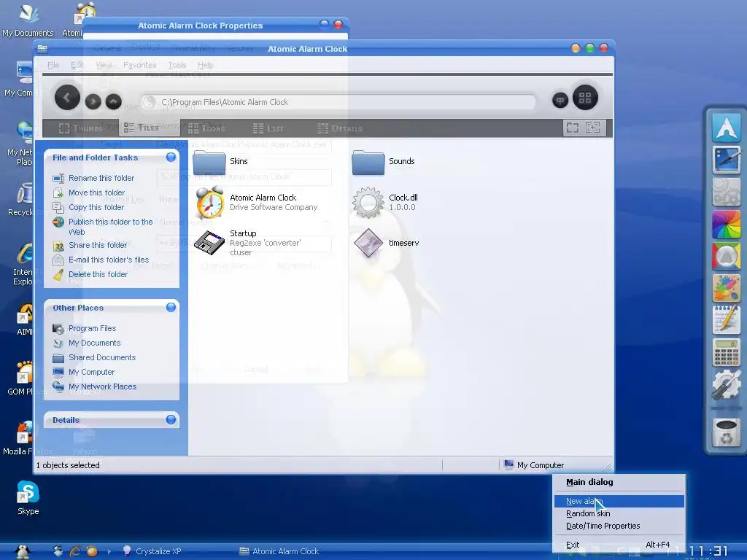Open the wrench tools dock icon

click(x=727, y=384)
